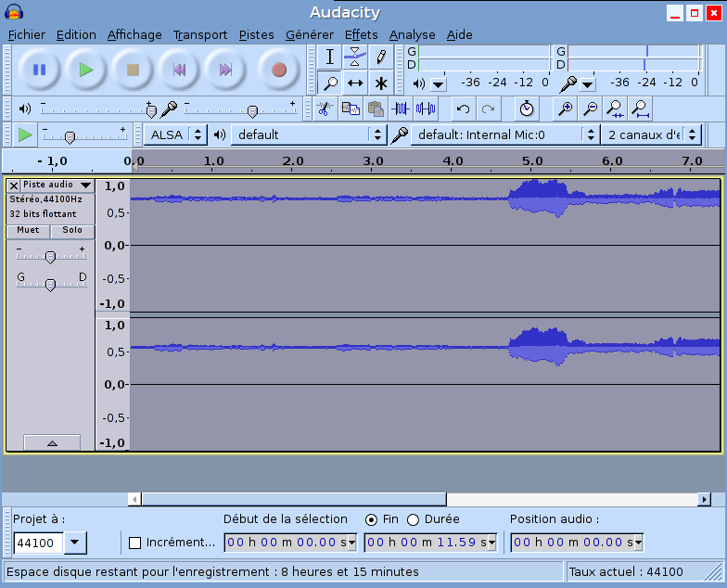Open the 'Piste audio' track menu
The width and height of the screenshot is (727, 588).
coord(57,185)
